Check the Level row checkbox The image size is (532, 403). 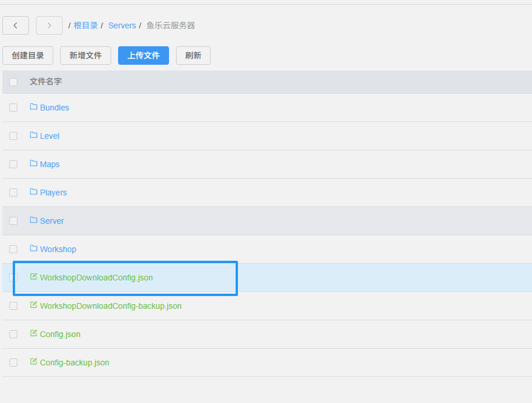point(13,136)
